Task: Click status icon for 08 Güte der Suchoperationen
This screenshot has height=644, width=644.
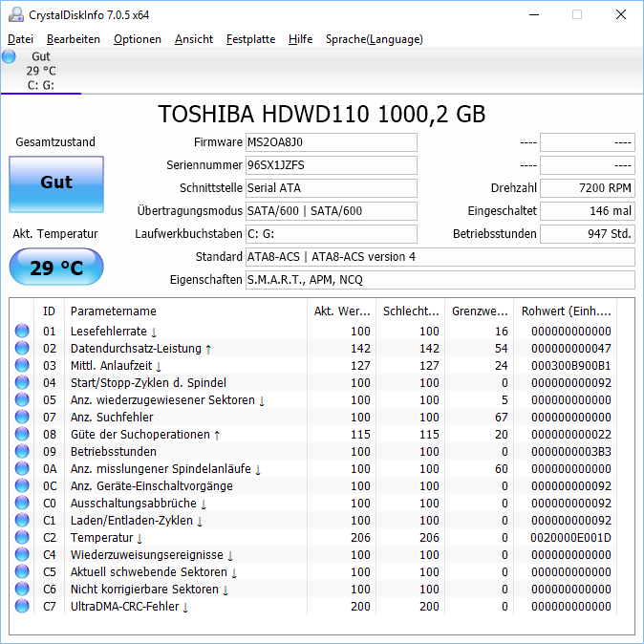Action: click(22, 435)
